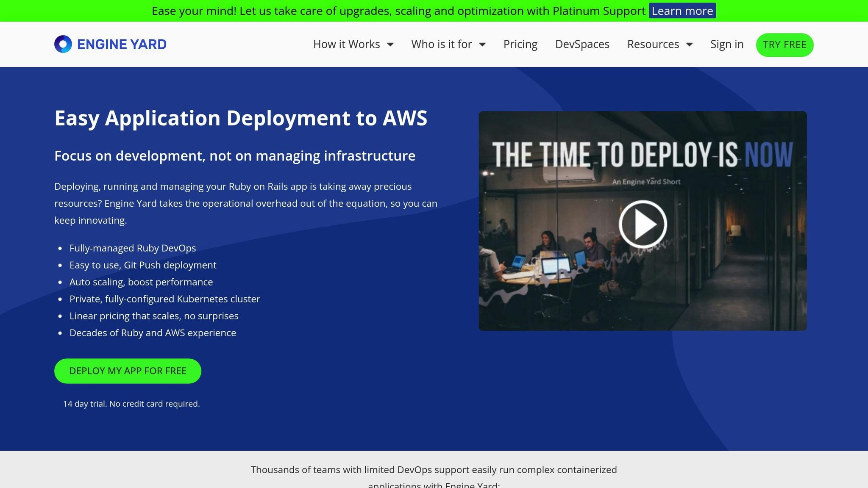Click the Sign in link
The image size is (868, 488).
[x=727, y=44]
